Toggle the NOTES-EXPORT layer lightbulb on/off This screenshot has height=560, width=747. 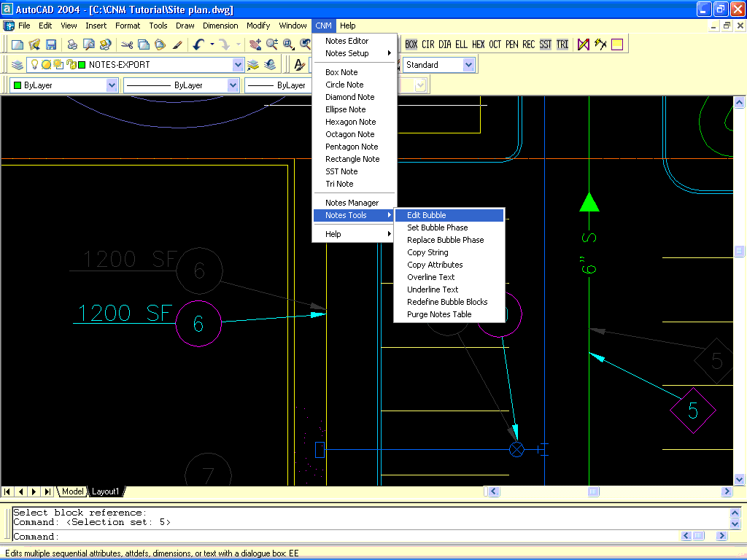(34, 65)
